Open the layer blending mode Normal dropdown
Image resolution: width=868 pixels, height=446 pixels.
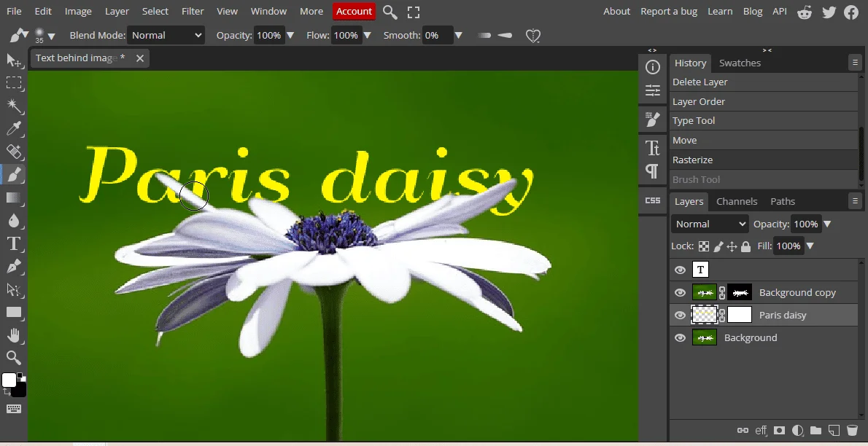[710, 224]
